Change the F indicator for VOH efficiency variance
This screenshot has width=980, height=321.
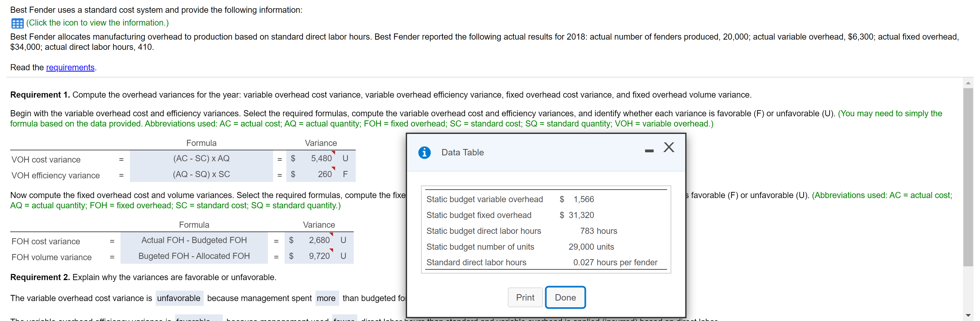345,174
